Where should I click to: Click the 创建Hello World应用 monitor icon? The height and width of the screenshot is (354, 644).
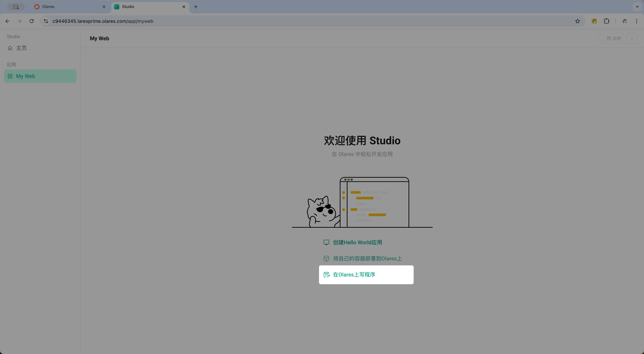pyautogui.click(x=326, y=242)
